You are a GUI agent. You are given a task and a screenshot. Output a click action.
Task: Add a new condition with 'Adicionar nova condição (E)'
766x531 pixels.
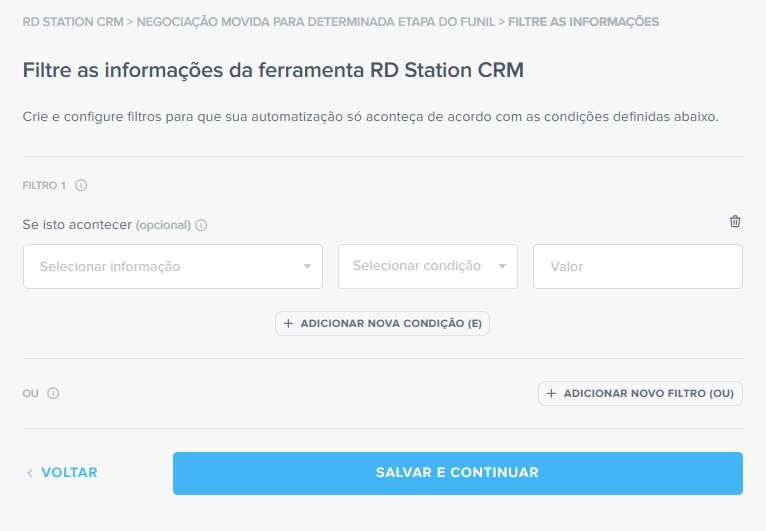[x=383, y=324]
